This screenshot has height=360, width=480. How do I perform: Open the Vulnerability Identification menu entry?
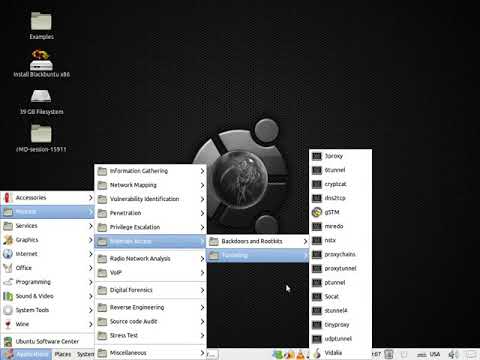click(150, 199)
